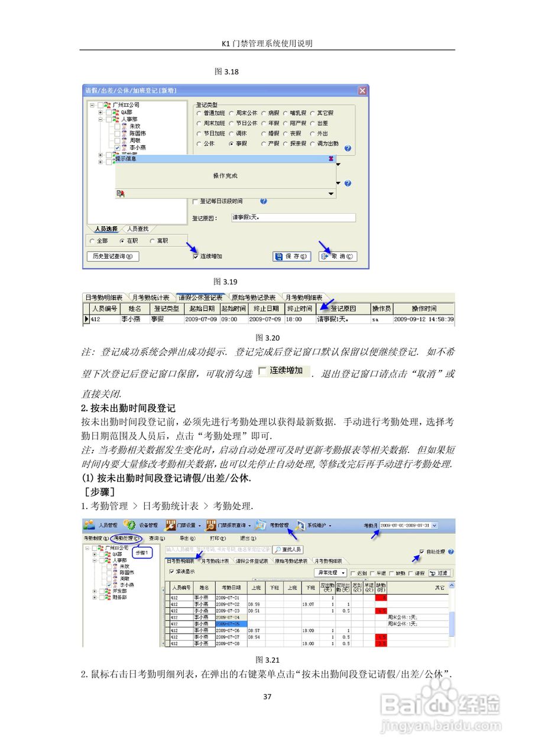
Task: Click the 提示信息 popup bottom dropdown arrow
Action: (x=331, y=194)
